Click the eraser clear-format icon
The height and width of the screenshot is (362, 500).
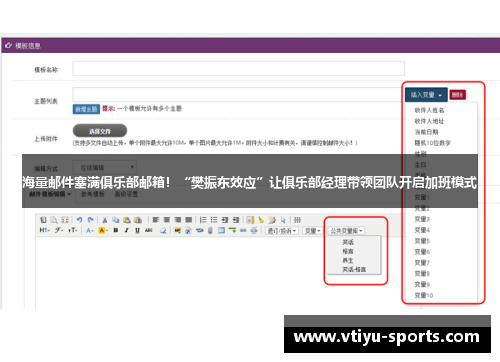tap(163, 230)
